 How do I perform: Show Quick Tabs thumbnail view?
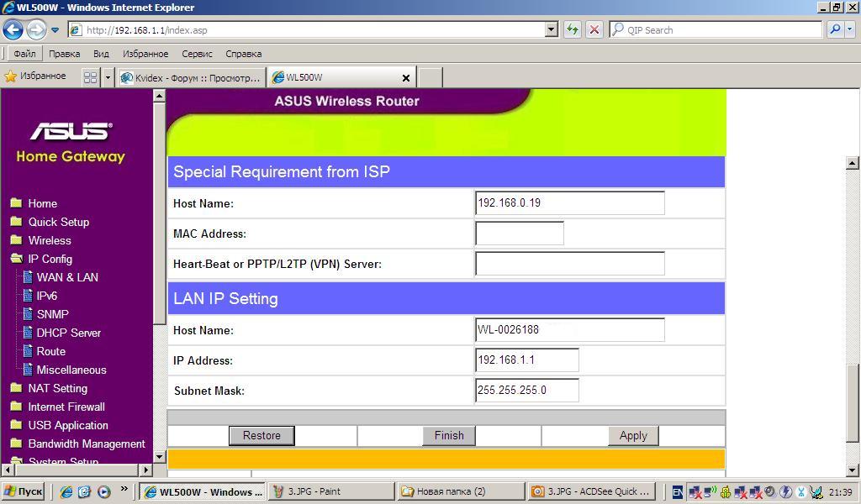coord(90,77)
